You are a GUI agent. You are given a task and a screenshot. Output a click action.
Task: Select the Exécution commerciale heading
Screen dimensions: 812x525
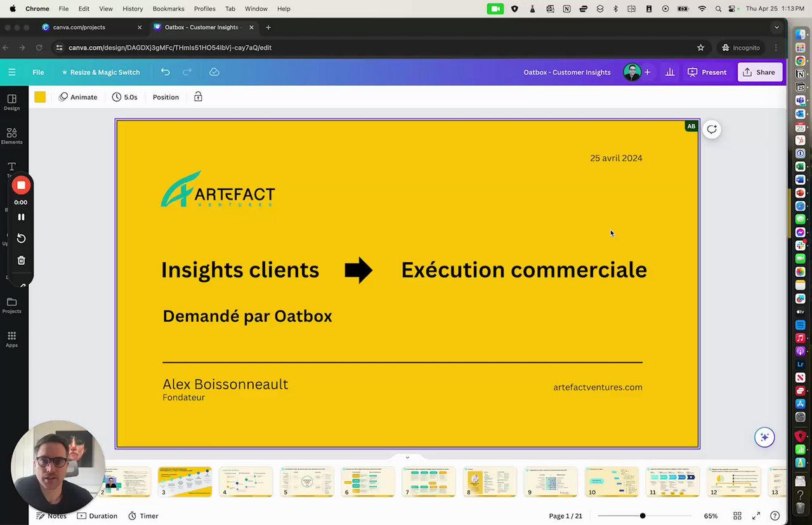pyautogui.click(x=524, y=270)
